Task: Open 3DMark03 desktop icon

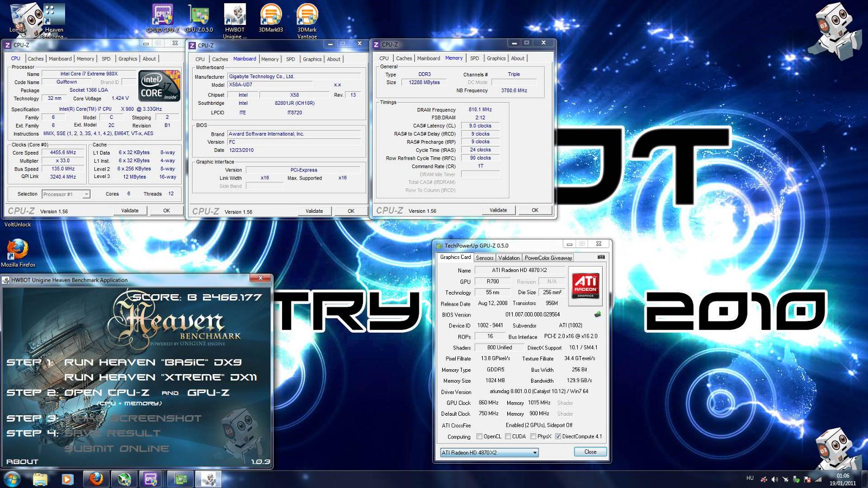Action: tap(271, 18)
